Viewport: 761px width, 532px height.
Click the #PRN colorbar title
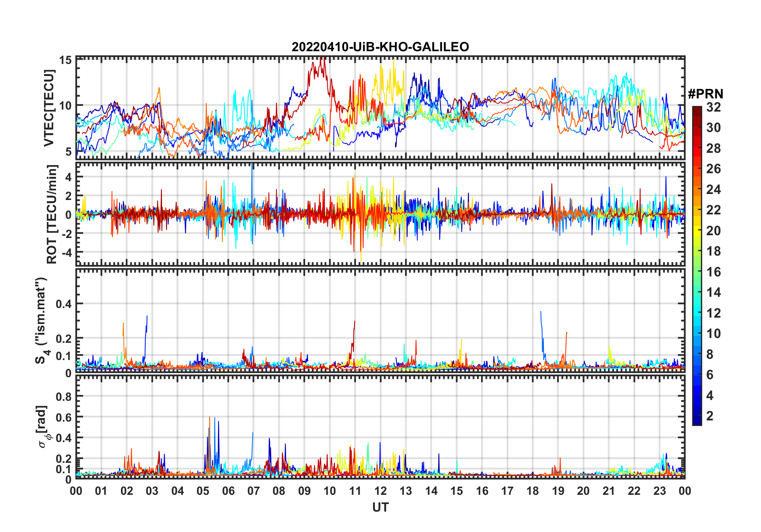click(706, 94)
